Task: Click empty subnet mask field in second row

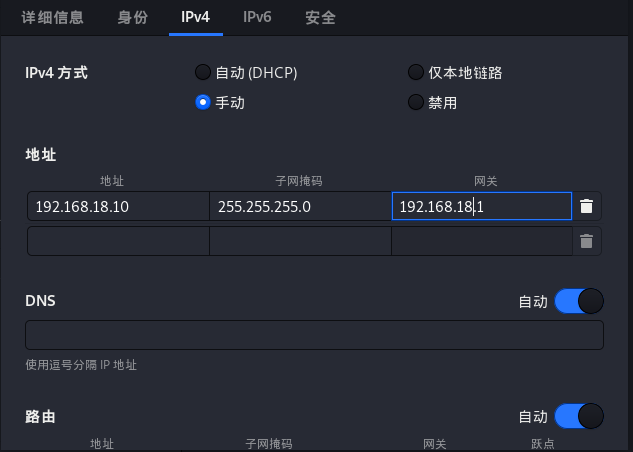Action: [300, 241]
